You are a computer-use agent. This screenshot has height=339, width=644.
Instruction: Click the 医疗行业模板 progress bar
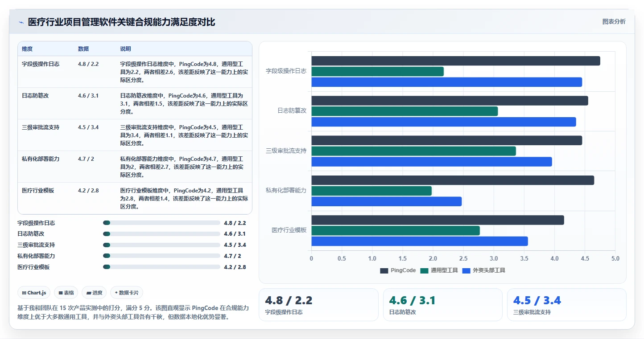click(161, 267)
